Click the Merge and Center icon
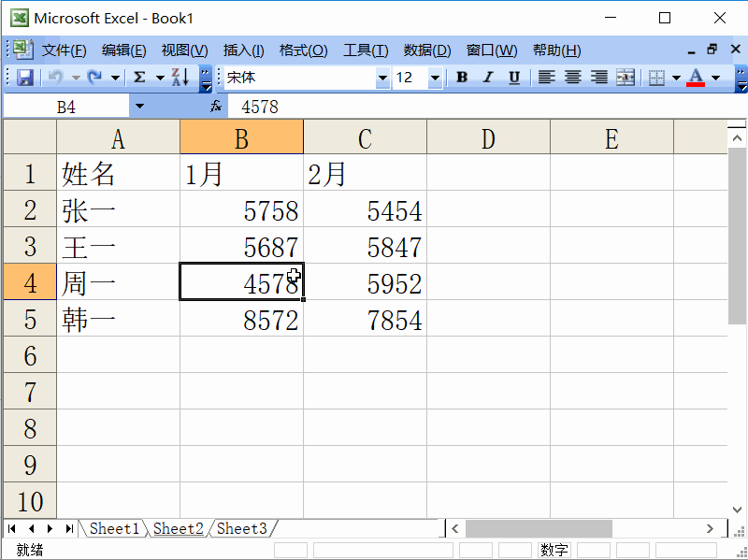 click(x=626, y=78)
